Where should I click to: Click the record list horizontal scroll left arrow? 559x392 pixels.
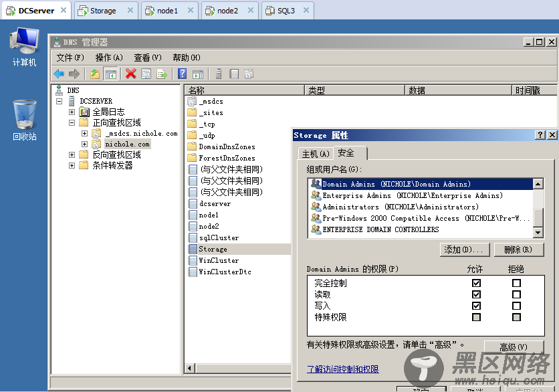tap(190, 368)
